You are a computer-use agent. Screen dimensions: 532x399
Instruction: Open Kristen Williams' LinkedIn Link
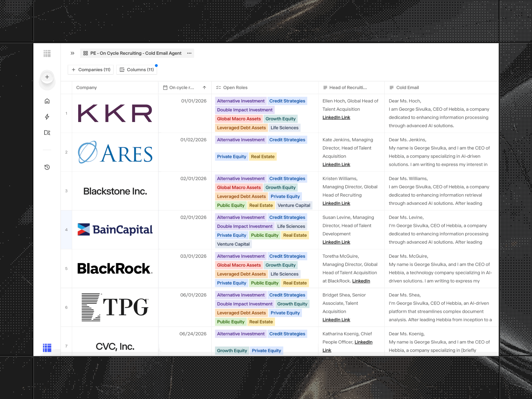pos(336,203)
